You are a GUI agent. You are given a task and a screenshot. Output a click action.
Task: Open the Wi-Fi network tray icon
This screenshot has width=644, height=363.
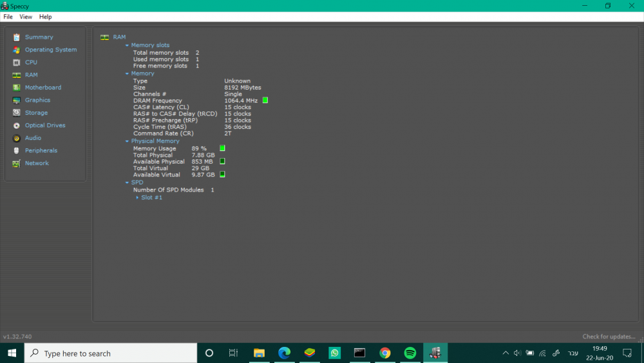pos(543,353)
